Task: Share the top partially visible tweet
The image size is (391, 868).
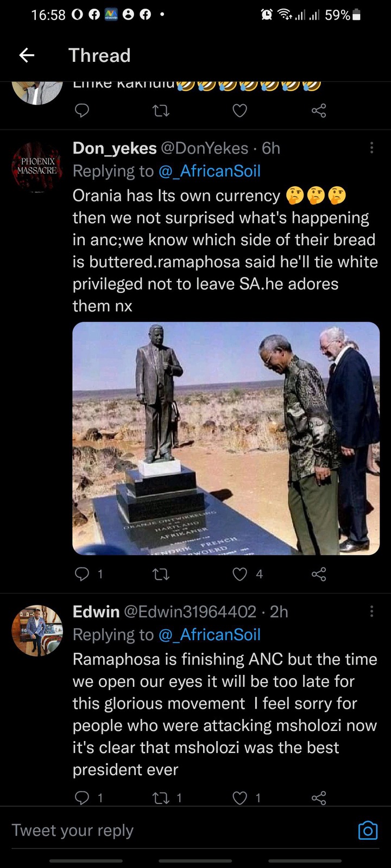Action: coord(319,111)
